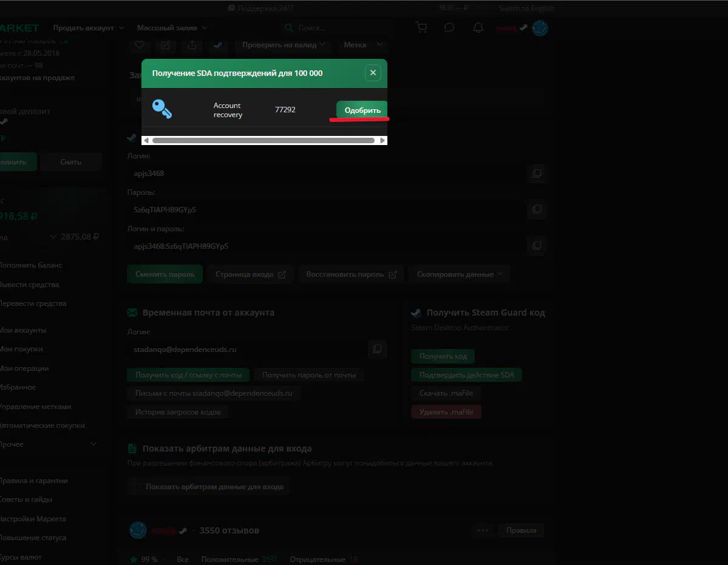Copy the login apjs3468 with copy icon

(537, 174)
